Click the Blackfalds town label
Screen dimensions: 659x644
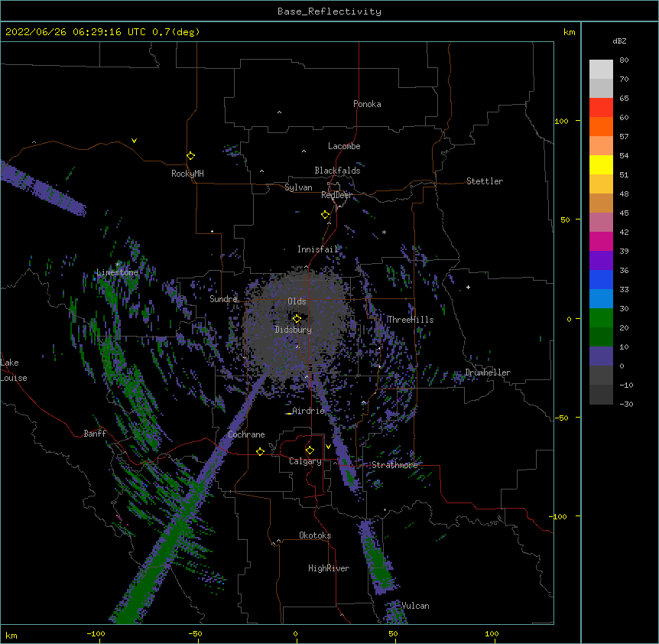(x=337, y=171)
